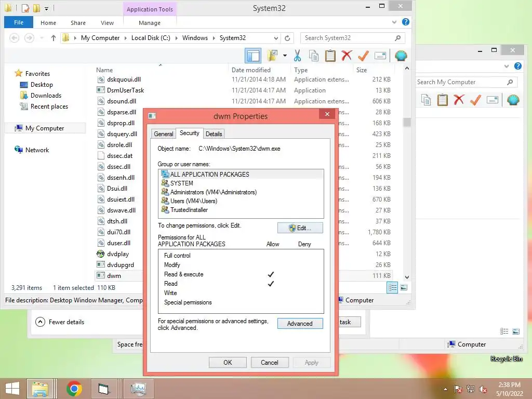Viewport: 532px width, 399px height.
Task: Click the red X Delete icon in My Computer window
Action: 459,100
